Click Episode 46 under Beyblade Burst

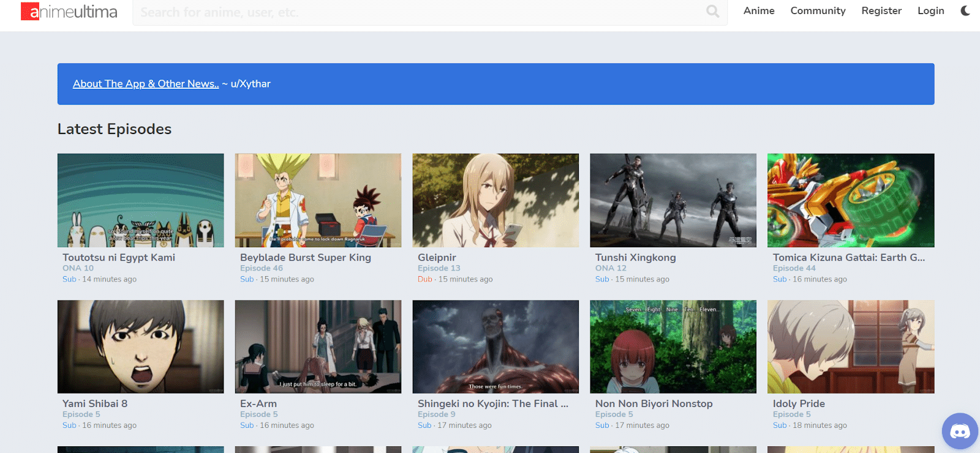tap(262, 268)
